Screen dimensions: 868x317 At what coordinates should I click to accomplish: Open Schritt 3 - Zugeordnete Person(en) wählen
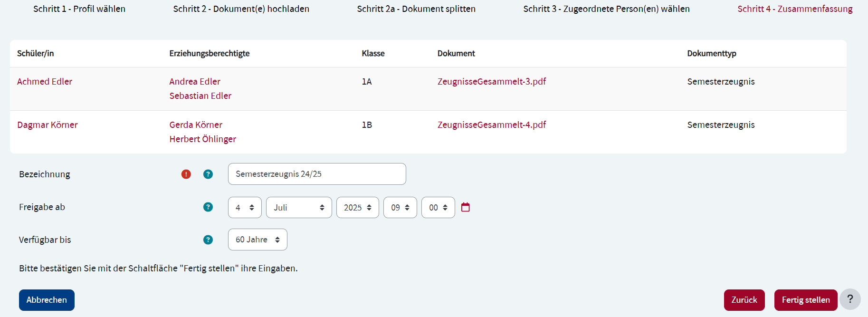pyautogui.click(x=606, y=9)
